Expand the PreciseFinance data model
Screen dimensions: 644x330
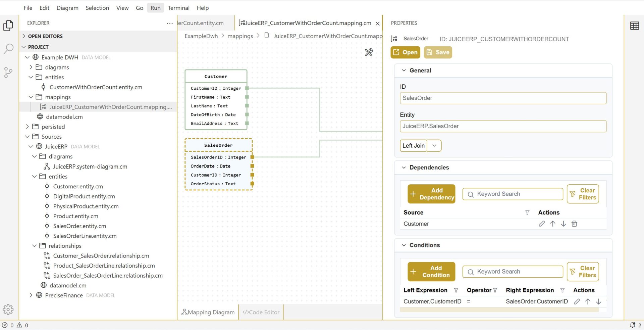pos(31,295)
